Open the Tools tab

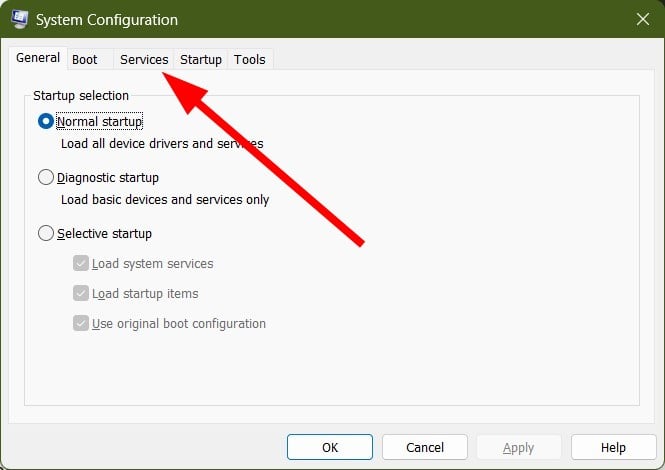click(x=250, y=59)
